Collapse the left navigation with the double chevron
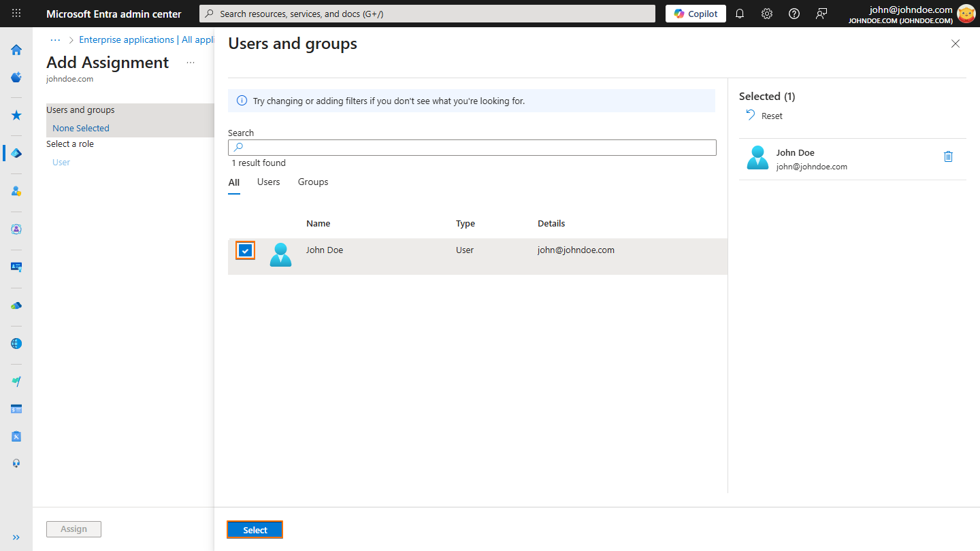This screenshot has height=551, width=980. pyautogui.click(x=16, y=537)
